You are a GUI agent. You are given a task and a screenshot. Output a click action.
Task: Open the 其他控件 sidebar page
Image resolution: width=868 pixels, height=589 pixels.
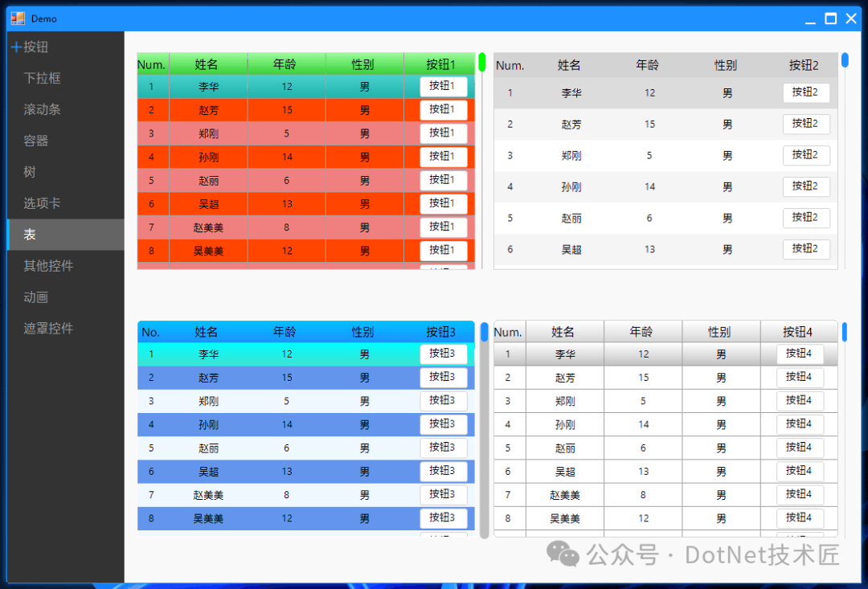(x=48, y=266)
